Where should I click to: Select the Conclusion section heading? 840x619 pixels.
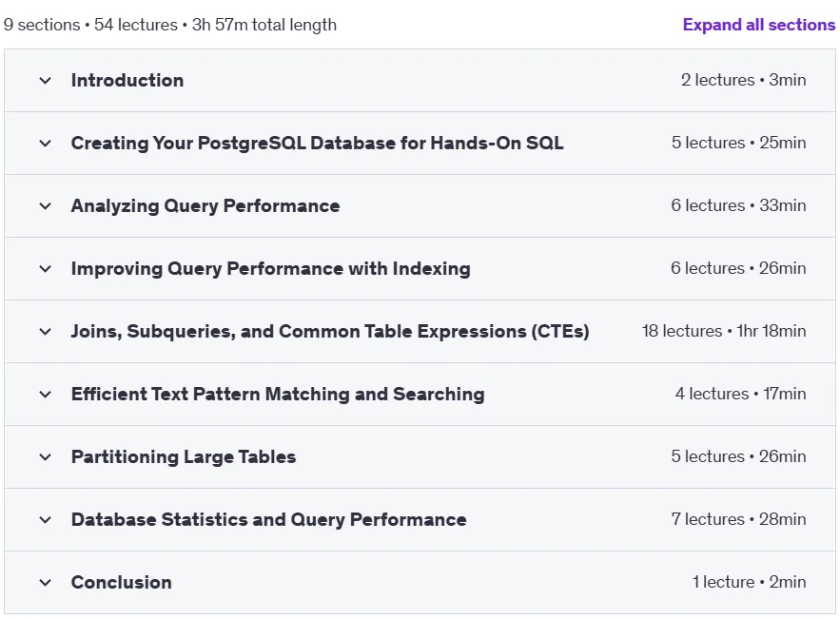[122, 582]
